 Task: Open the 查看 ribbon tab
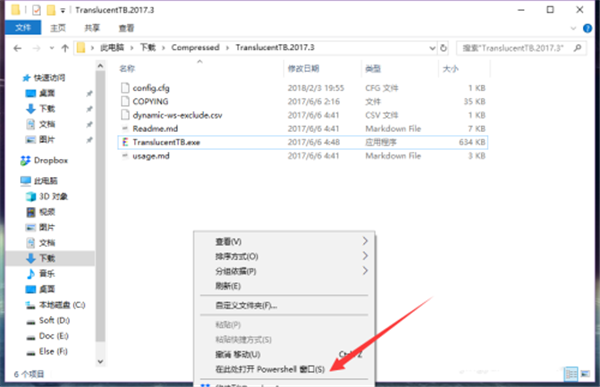pos(126,28)
